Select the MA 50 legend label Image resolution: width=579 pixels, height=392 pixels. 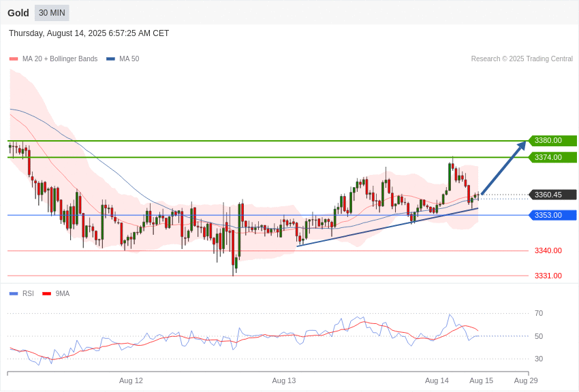129,59
